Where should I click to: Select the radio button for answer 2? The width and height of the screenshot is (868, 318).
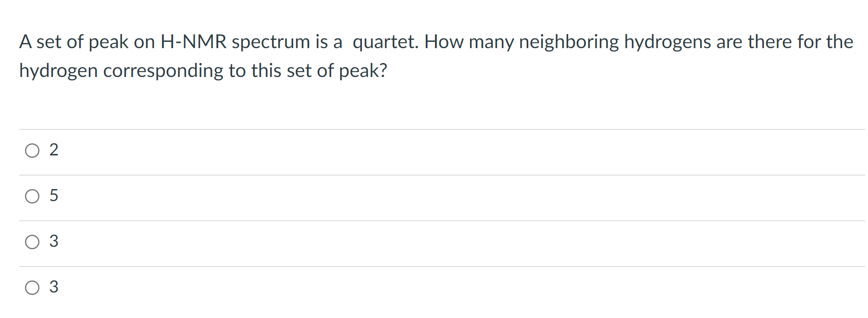(x=32, y=151)
